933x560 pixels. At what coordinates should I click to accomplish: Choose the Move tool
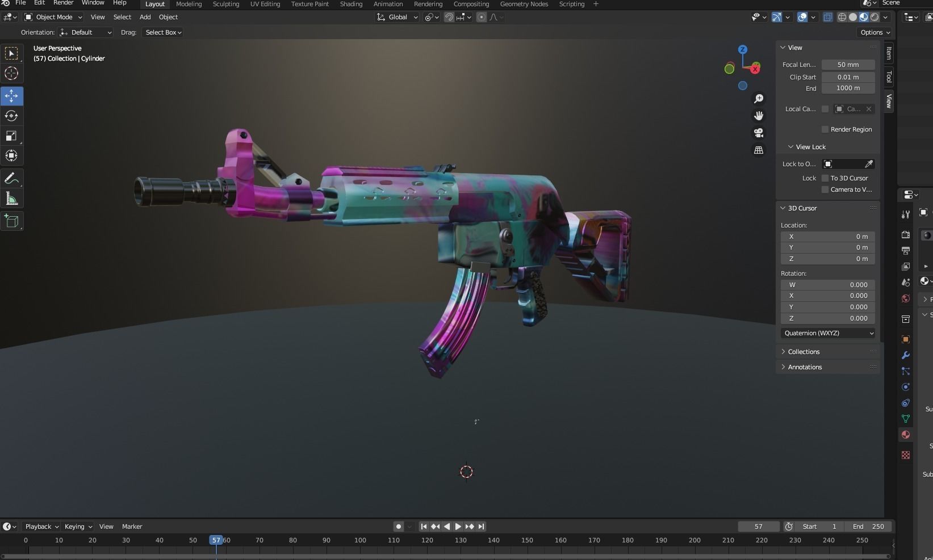coord(11,96)
